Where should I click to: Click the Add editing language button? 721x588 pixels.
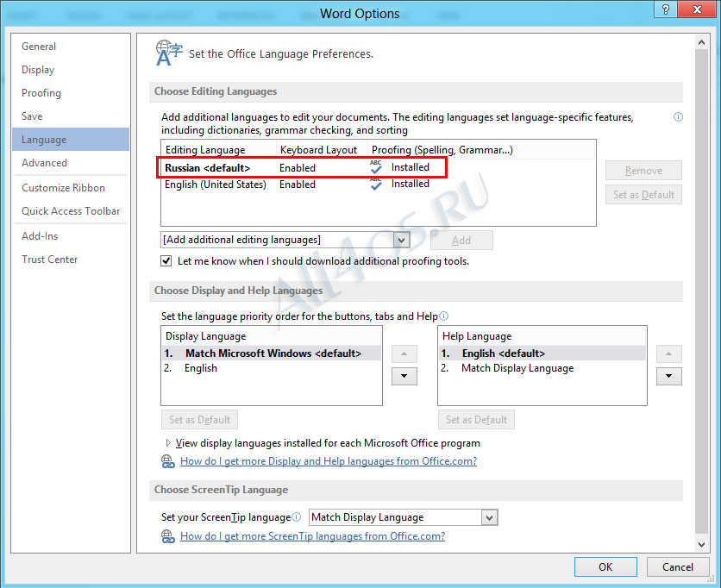click(461, 241)
